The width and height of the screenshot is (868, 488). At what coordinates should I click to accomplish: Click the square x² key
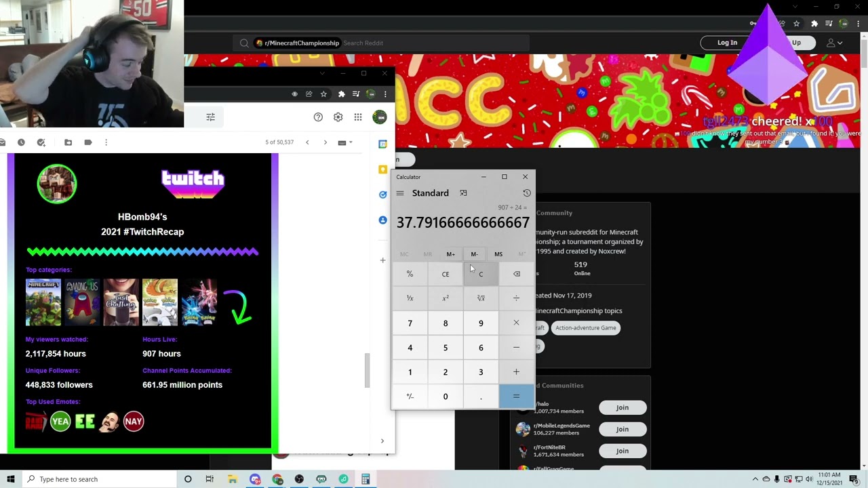(x=446, y=298)
